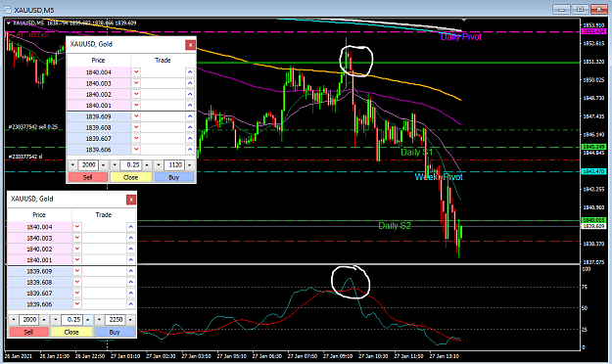The height and width of the screenshot is (364, 612).
Task: Click yellow Close button in 2250 panel
Action: tap(71, 332)
